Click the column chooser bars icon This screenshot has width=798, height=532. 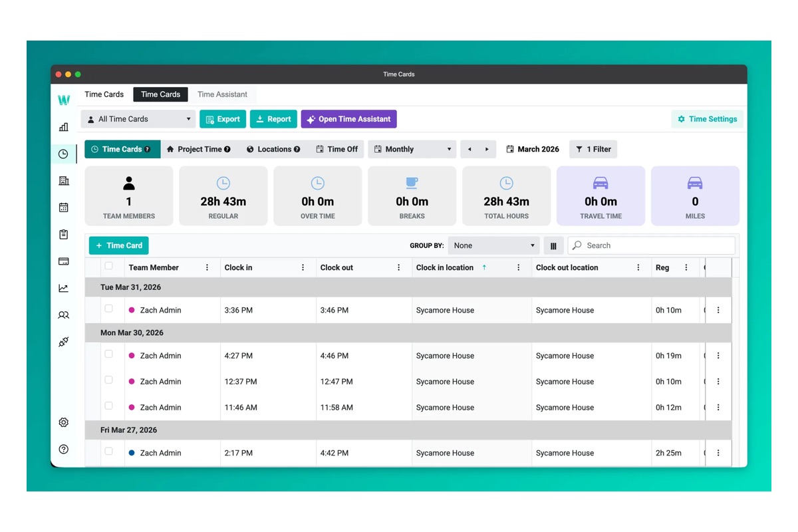[553, 245]
